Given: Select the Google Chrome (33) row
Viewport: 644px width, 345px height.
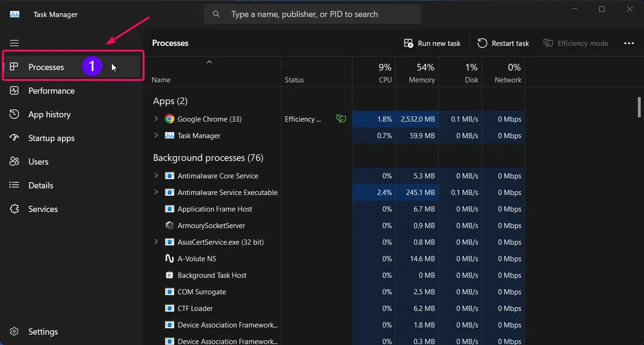Looking at the screenshot, I should pos(338,119).
